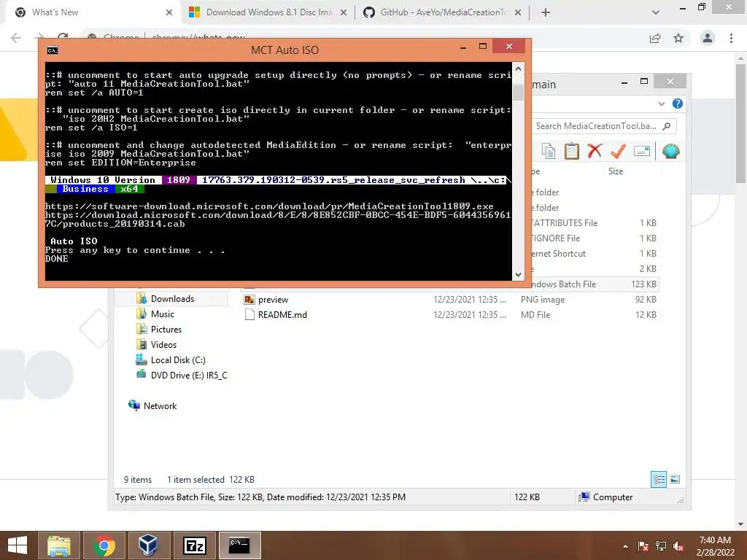
Task: Open Network in the navigation pane
Action: tap(160, 405)
